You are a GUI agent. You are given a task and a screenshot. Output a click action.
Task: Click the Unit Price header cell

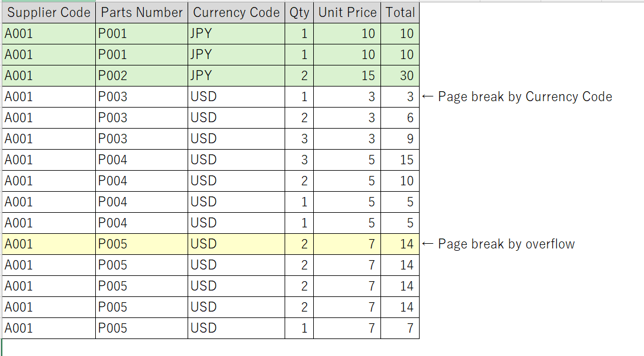(347, 13)
